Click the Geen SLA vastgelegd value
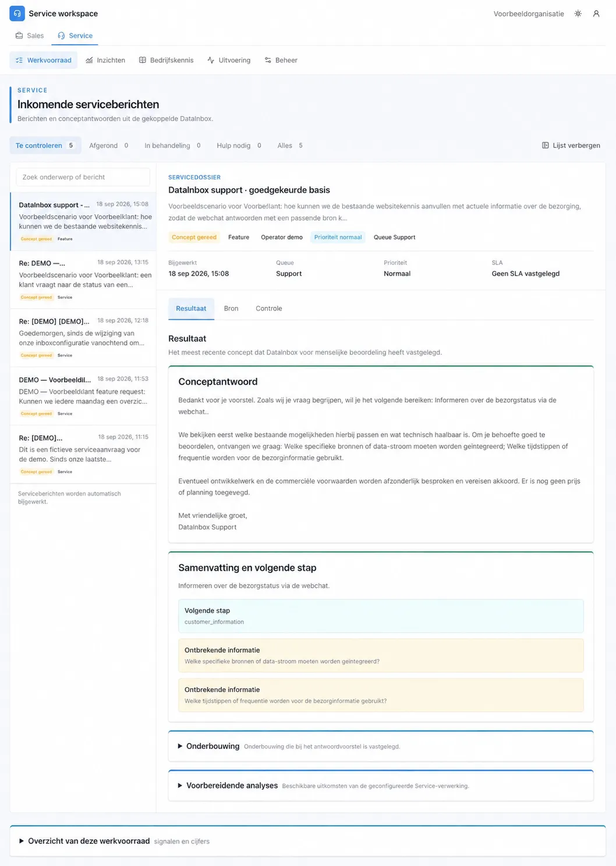The image size is (616, 866). click(x=525, y=273)
